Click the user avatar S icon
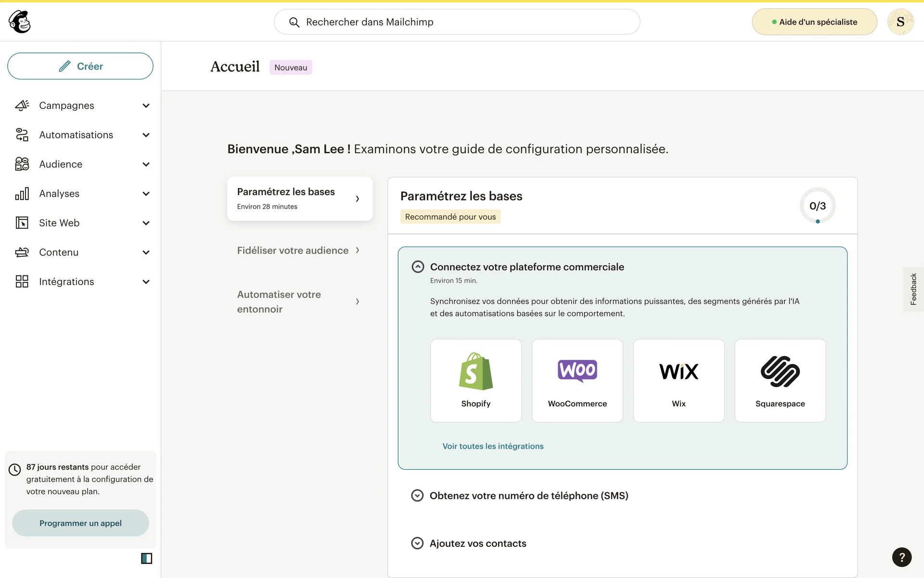This screenshot has width=924, height=578. 900,22
